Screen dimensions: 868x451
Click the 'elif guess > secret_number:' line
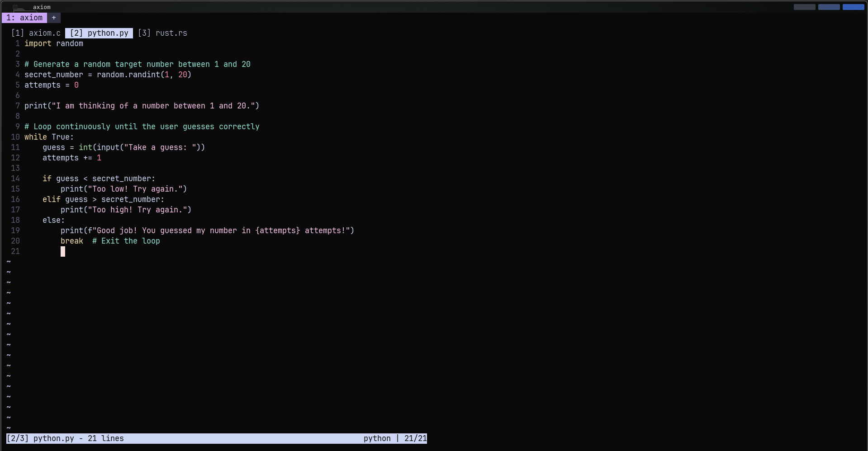tap(104, 199)
